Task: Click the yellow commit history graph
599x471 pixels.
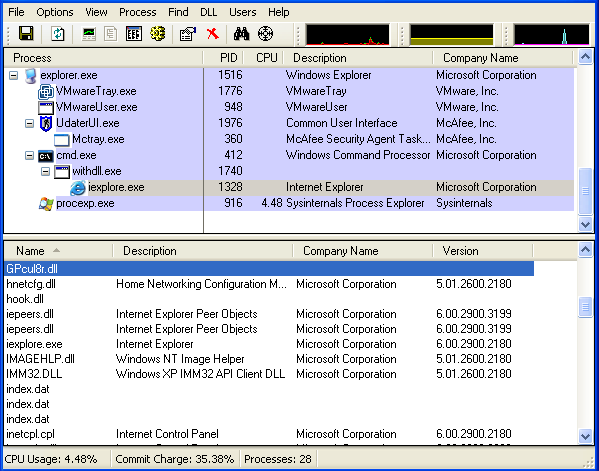Action: 451,34
